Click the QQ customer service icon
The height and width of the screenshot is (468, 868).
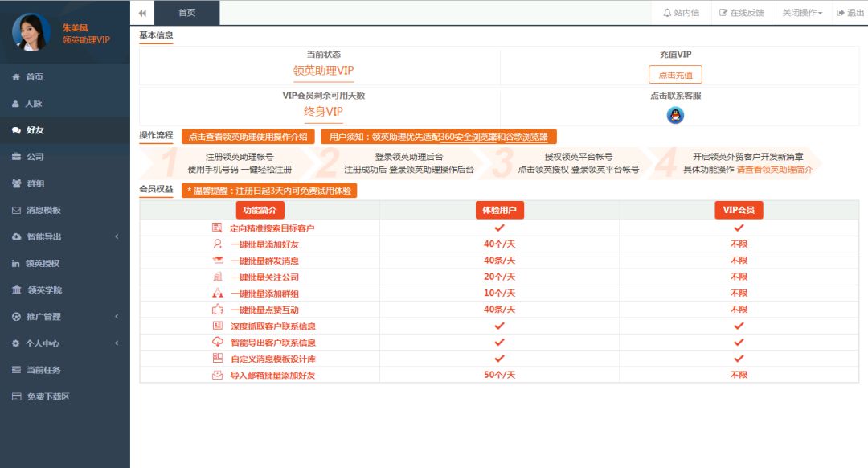click(675, 115)
